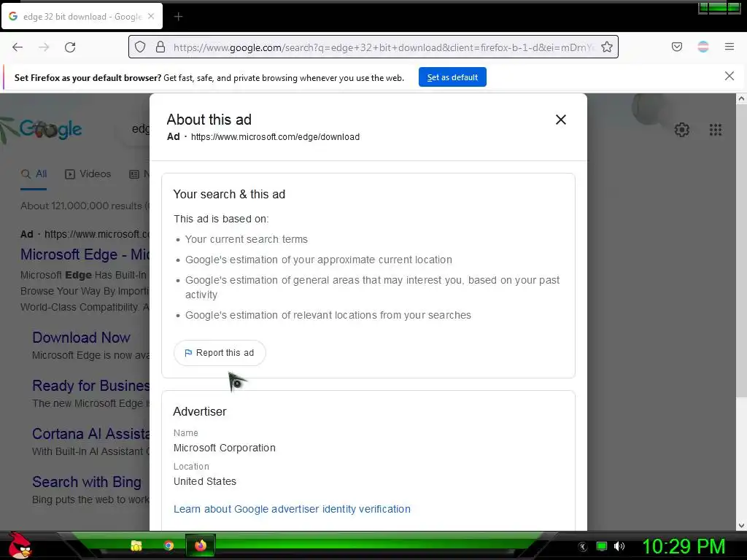Bookmark this page with the star
Screen dimensions: 747x560
click(x=606, y=47)
